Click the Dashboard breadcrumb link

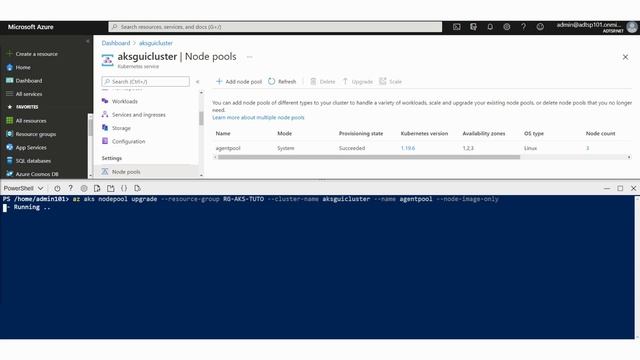click(x=116, y=43)
